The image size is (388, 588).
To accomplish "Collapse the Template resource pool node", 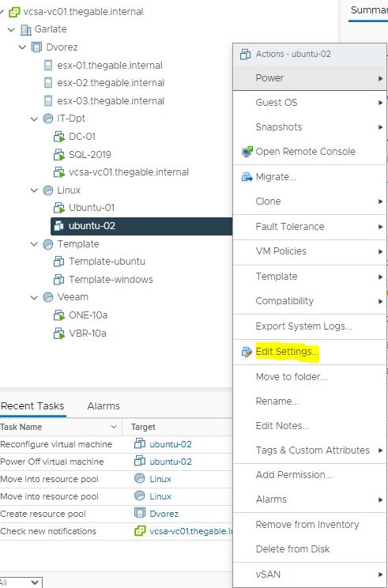I will pyautogui.click(x=35, y=244).
